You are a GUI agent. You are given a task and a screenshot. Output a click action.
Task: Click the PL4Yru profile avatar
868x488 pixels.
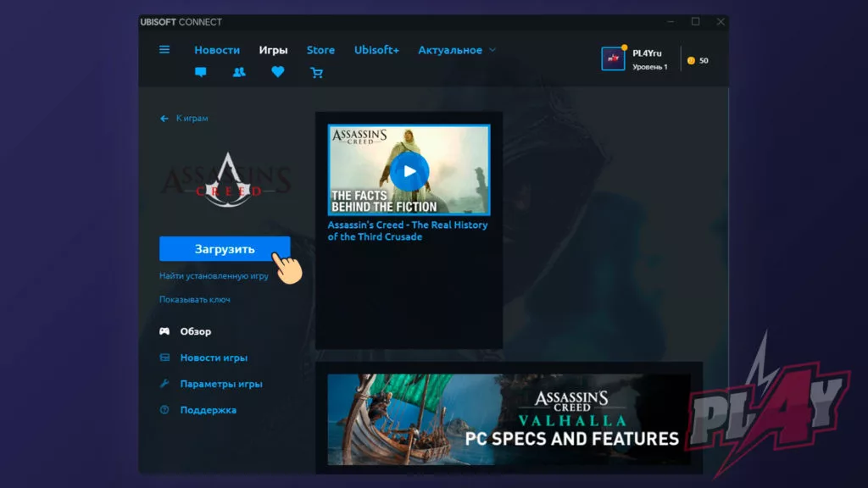[x=613, y=58]
